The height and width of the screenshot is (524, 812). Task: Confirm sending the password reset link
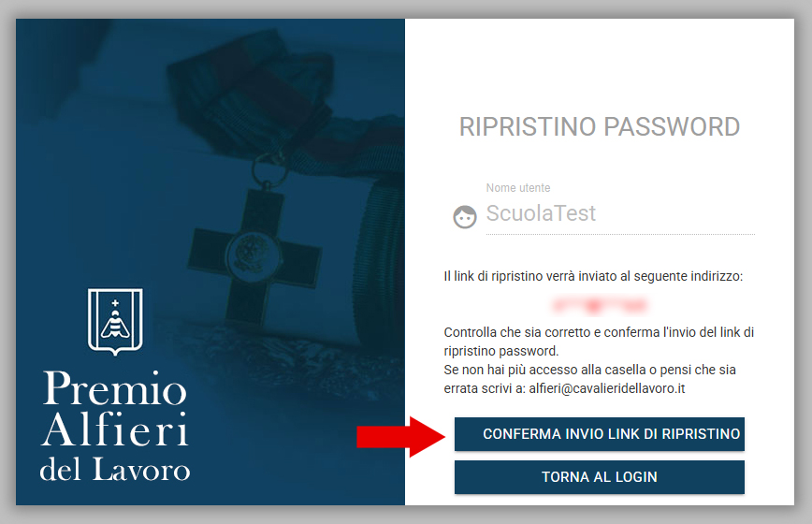click(599, 434)
